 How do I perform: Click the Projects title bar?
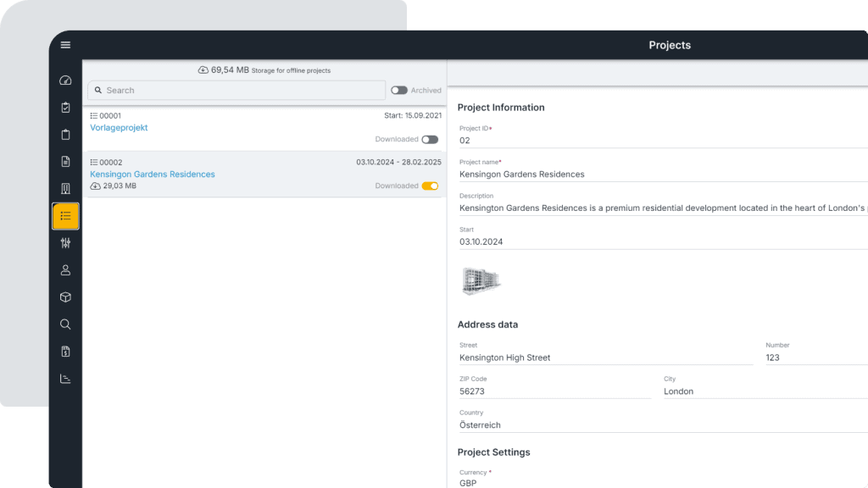click(x=670, y=45)
